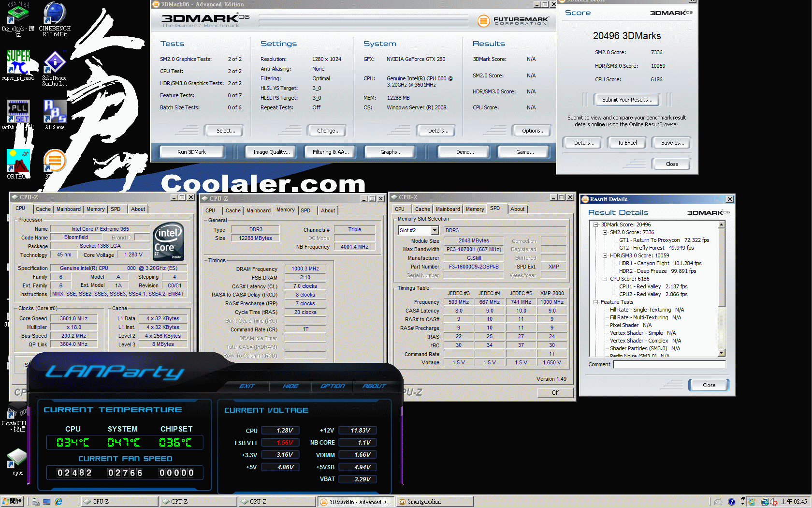
Task: Click blue help tray icon
Action: (x=731, y=502)
